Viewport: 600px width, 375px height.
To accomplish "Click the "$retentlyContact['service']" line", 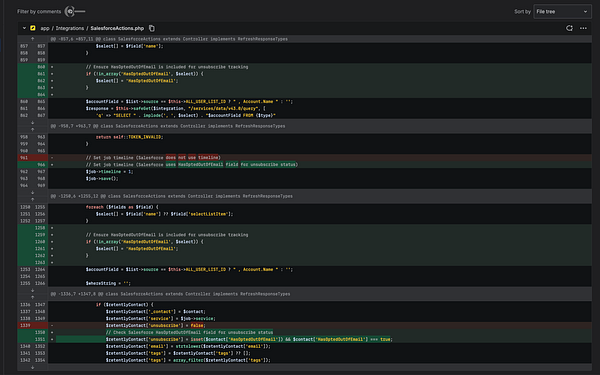I will click(x=161, y=319).
